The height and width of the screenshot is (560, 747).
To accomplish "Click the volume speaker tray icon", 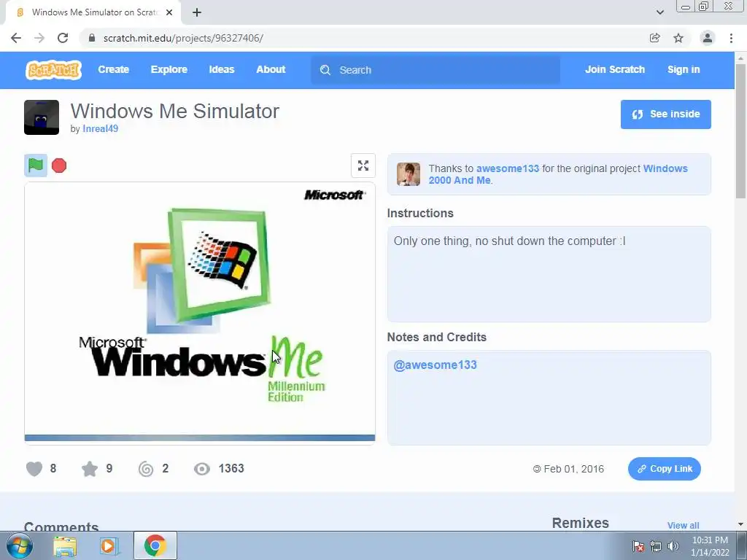I will (x=673, y=546).
